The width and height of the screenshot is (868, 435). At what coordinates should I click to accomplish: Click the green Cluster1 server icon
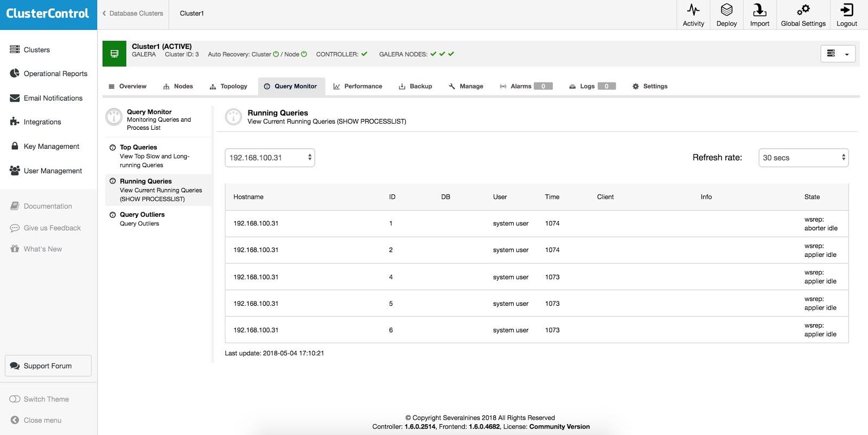tap(114, 54)
